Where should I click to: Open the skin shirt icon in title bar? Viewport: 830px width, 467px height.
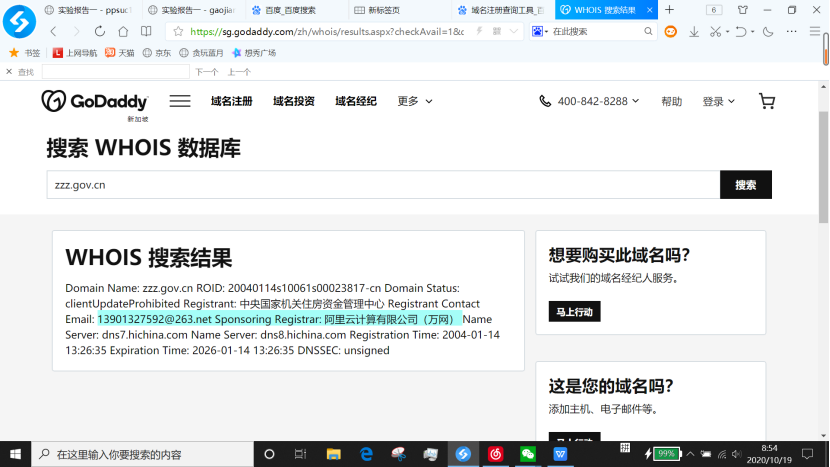[x=743, y=10]
